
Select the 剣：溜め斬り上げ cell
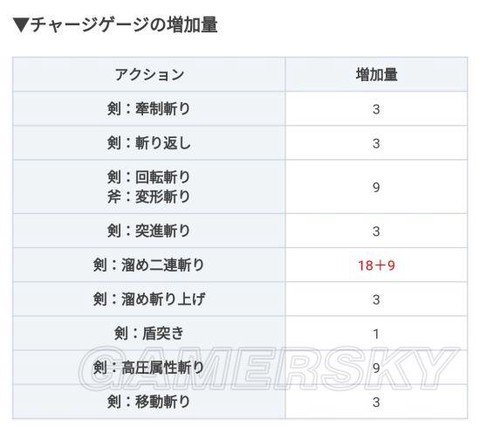149,299
